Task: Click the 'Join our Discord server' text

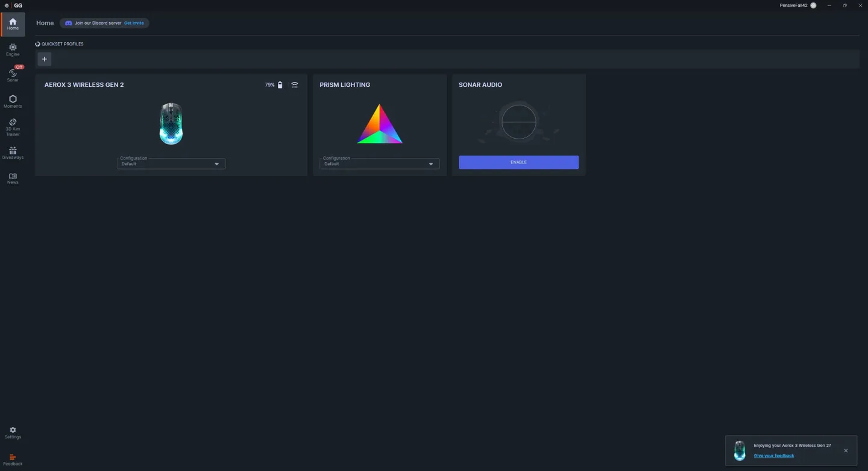Action: [x=98, y=23]
